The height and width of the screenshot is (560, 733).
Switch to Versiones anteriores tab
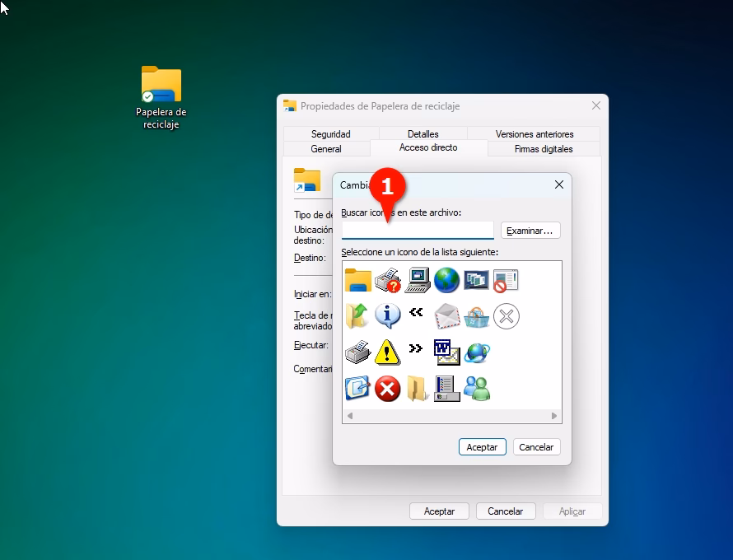(x=535, y=133)
